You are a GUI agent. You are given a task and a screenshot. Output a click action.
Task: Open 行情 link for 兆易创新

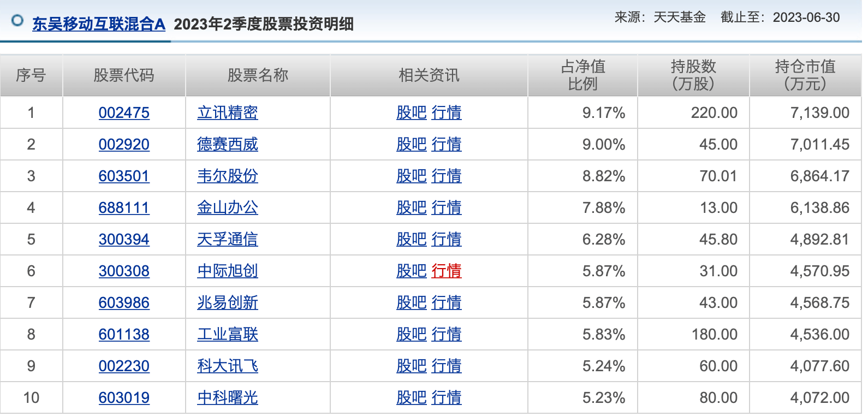(447, 303)
